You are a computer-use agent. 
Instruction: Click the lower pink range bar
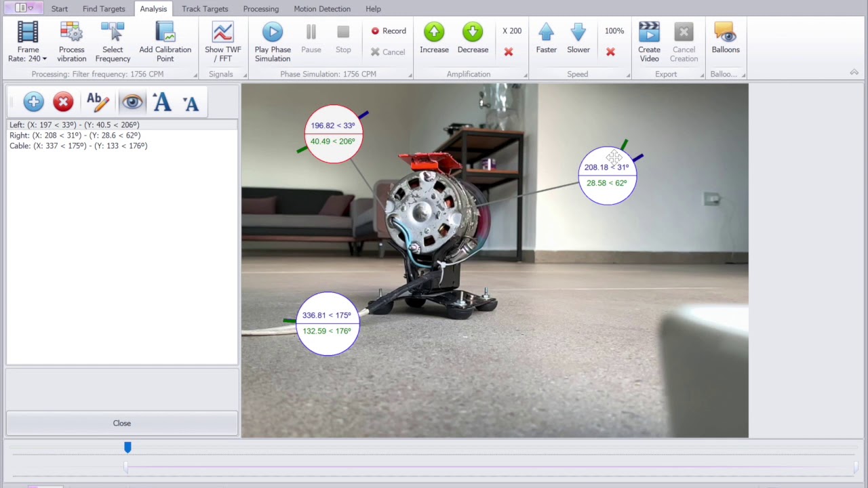pos(490,467)
